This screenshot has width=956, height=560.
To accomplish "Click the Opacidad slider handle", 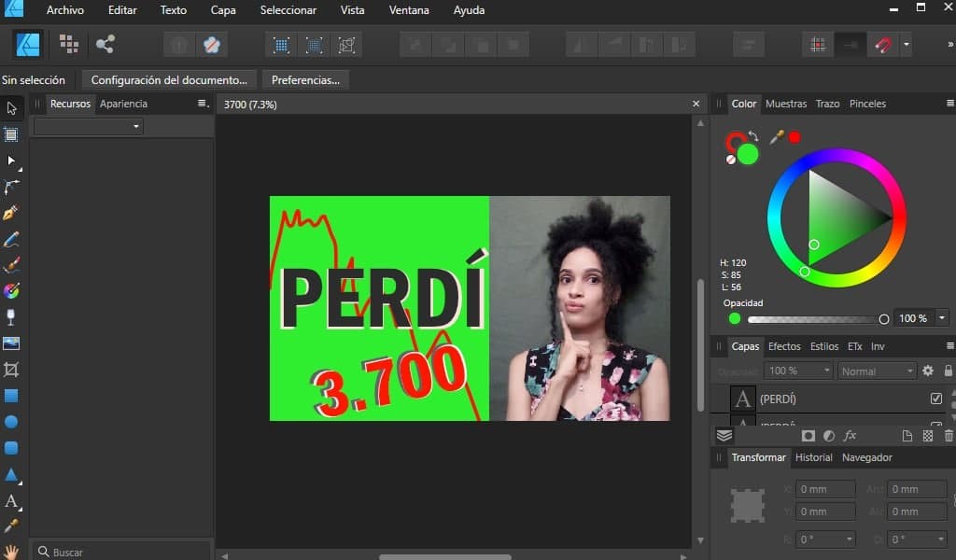I will point(883,319).
